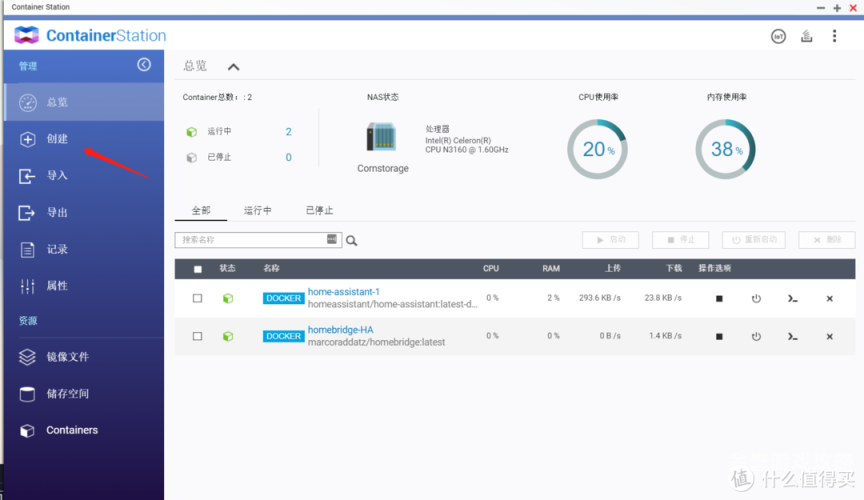The width and height of the screenshot is (864, 500).
Task: Restart homebridge-HA with power icon
Action: pyautogui.click(x=756, y=336)
